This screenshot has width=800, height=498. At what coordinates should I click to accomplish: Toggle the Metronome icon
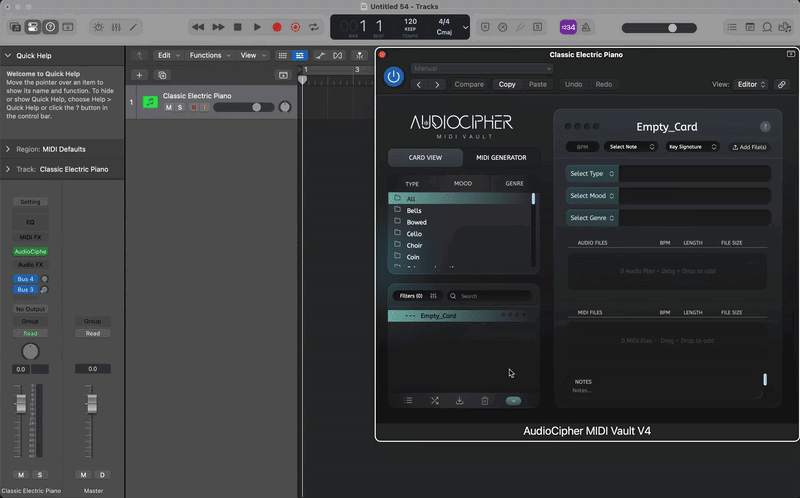tap(586, 27)
